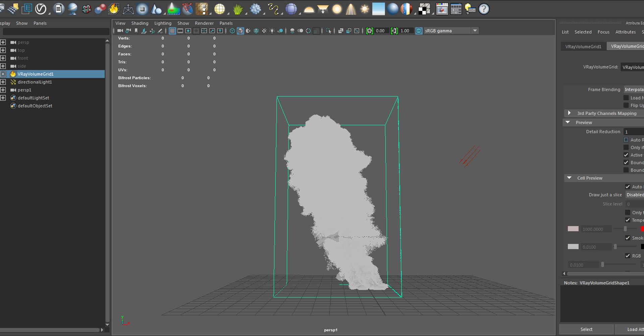Click the V-Ray grass fur shelf icon
Image resolution: width=644 pixels, height=336 pixels.
237,9
